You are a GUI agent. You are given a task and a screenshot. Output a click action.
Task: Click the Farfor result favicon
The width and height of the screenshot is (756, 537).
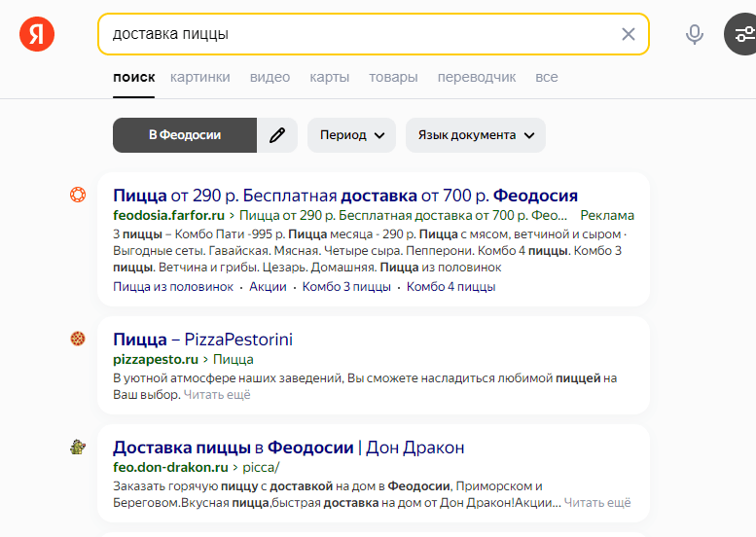(78, 195)
